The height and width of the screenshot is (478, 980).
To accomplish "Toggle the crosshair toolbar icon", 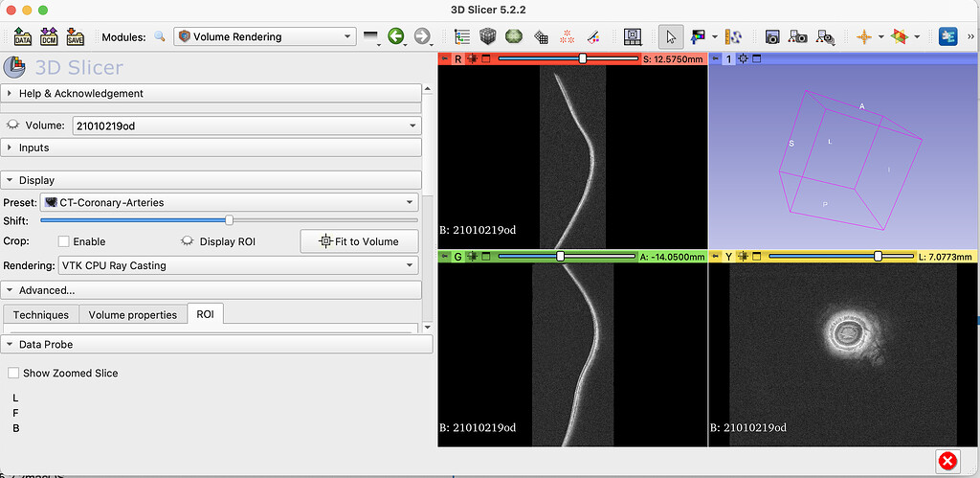I will click(864, 36).
